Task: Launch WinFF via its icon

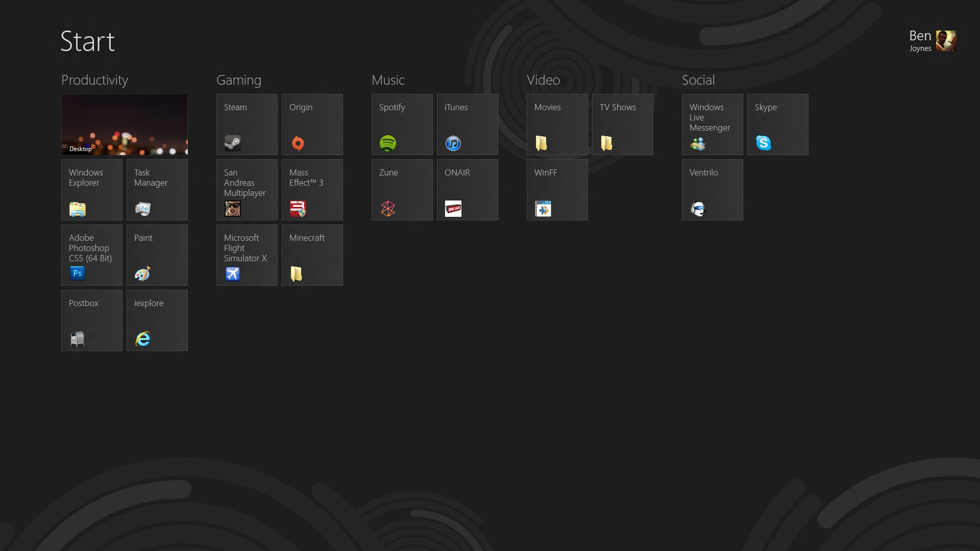Action: pos(543,209)
